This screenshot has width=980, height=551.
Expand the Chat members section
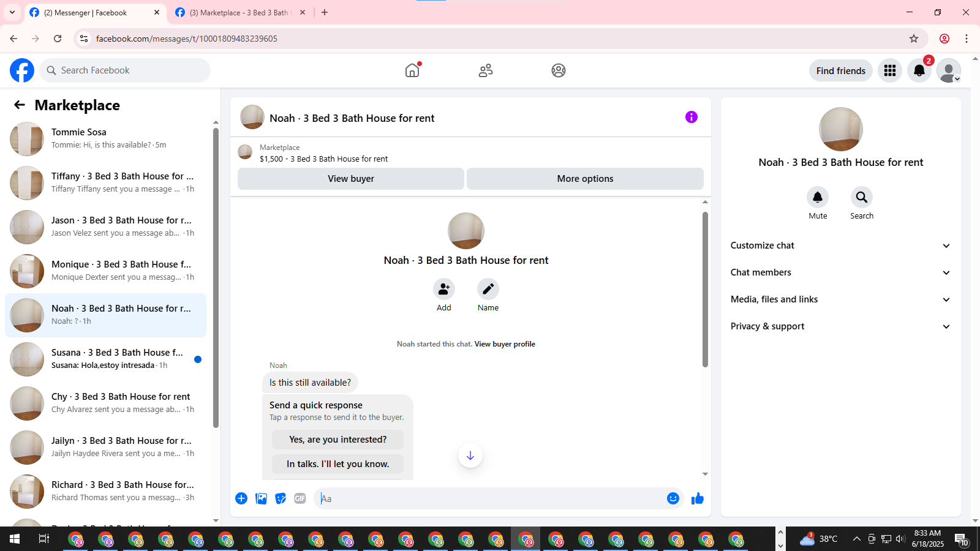841,272
